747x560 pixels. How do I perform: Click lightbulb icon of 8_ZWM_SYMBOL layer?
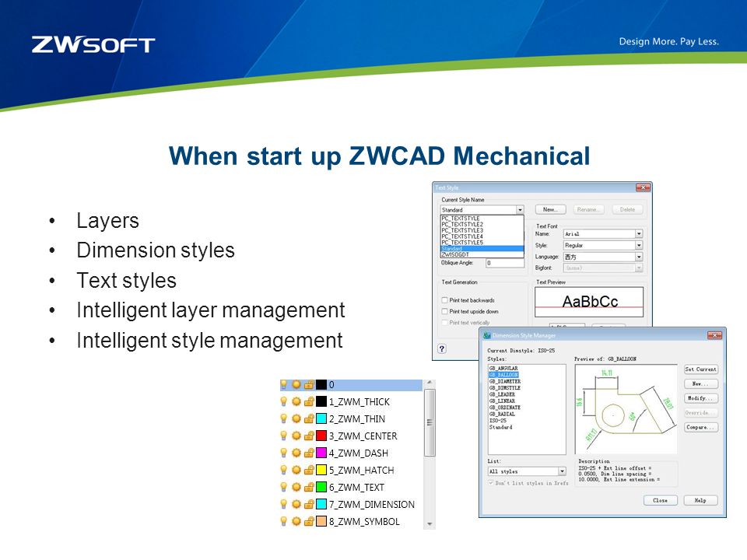283,521
